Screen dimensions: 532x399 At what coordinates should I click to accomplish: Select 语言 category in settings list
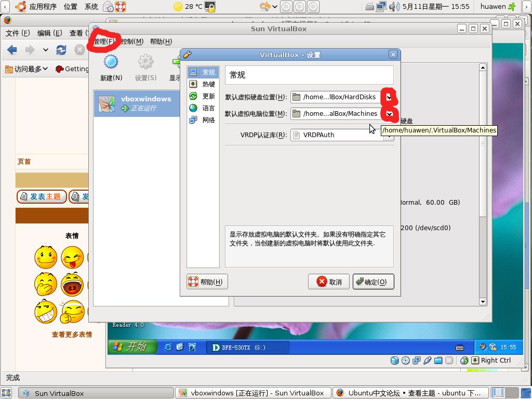pos(203,108)
